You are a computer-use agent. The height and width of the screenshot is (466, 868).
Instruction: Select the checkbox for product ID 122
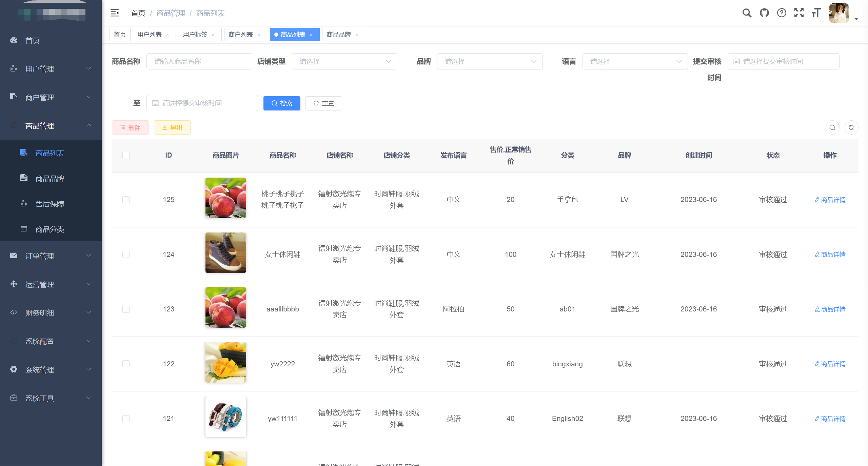click(126, 364)
